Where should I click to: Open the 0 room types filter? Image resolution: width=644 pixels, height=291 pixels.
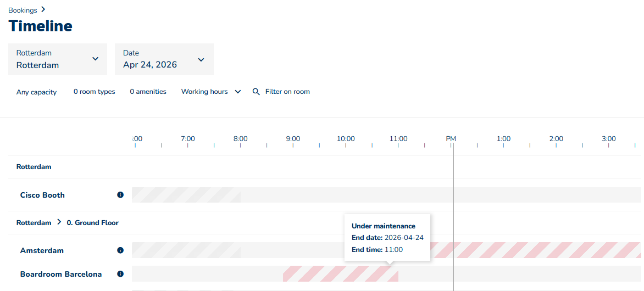coord(95,92)
